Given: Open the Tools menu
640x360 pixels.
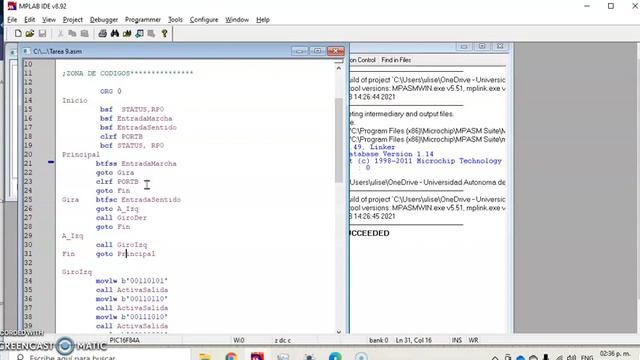Looking at the screenshot, I should (176, 20).
